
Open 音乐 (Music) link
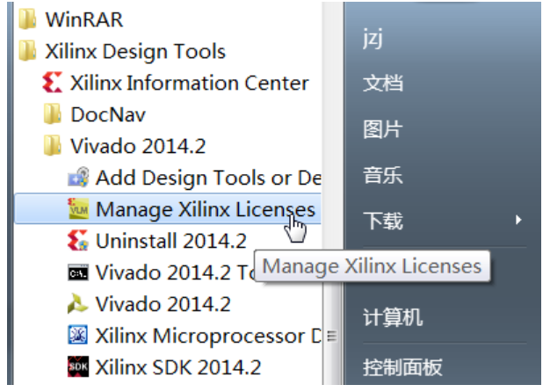383,175
